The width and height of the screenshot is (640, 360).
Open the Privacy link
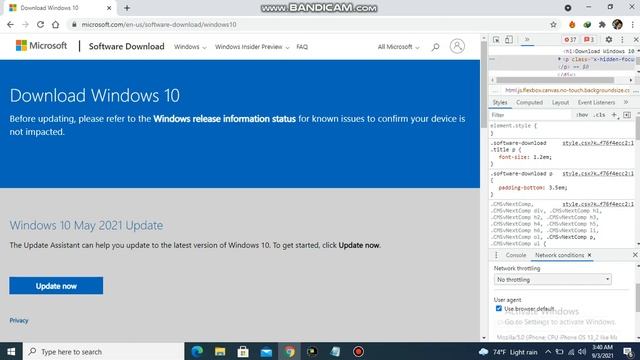[x=19, y=320]
